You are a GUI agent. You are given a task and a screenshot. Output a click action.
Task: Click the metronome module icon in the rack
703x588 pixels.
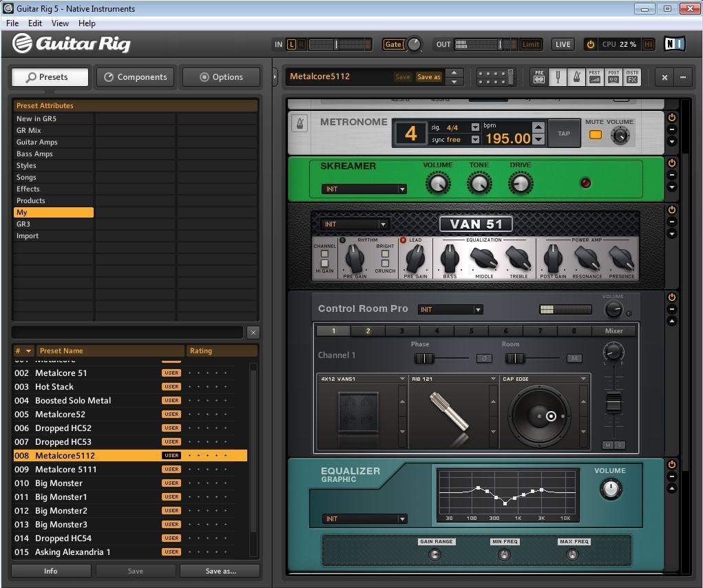300,124
